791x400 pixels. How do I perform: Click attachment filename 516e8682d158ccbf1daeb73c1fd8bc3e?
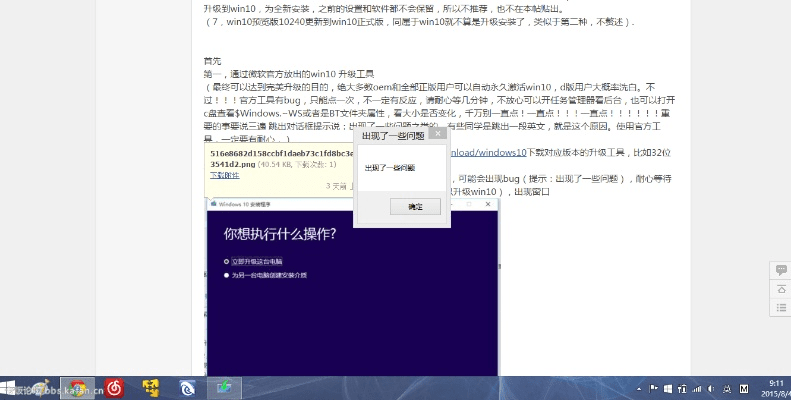point(282,153)
